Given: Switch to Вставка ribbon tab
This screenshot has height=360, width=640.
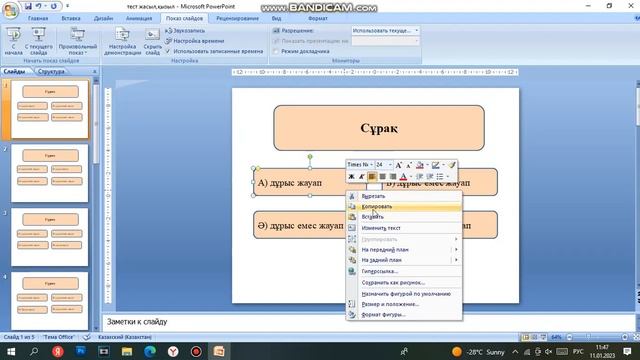Looking at the screenshot, I should 71,18.
